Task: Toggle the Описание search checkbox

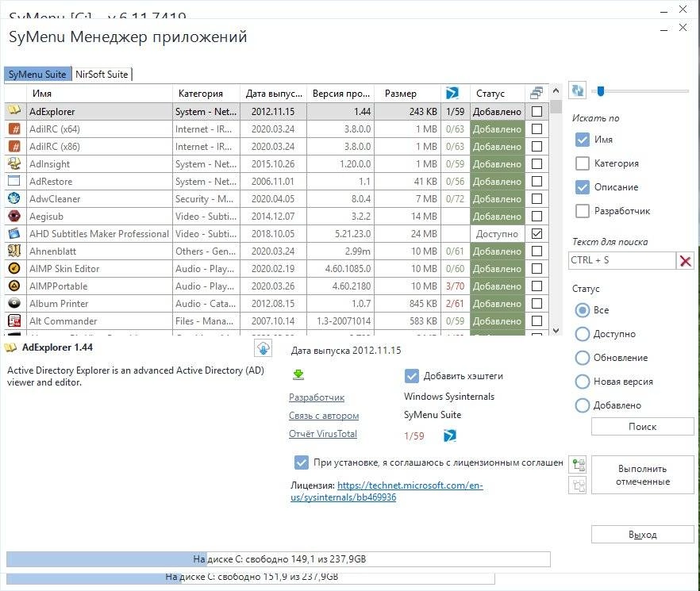Action: [x=583, y=187]
